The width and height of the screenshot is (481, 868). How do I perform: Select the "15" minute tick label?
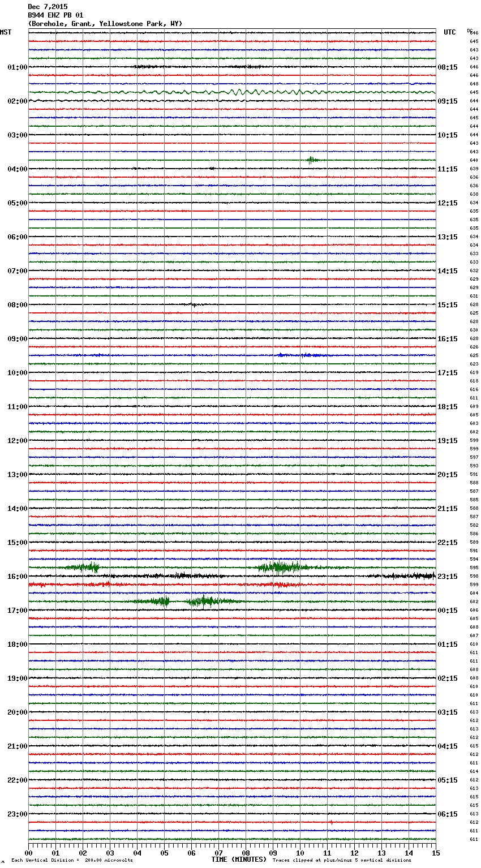pos(436,853)
